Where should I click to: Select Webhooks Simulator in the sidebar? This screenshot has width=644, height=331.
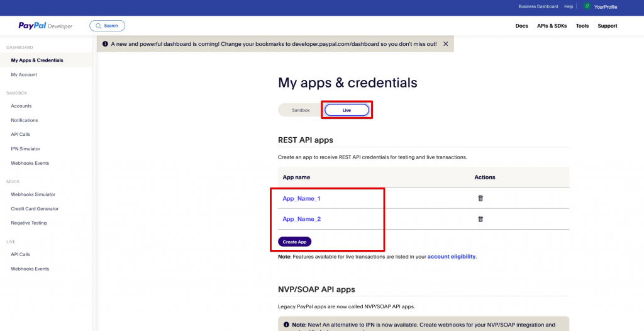(x=33, y=194)
